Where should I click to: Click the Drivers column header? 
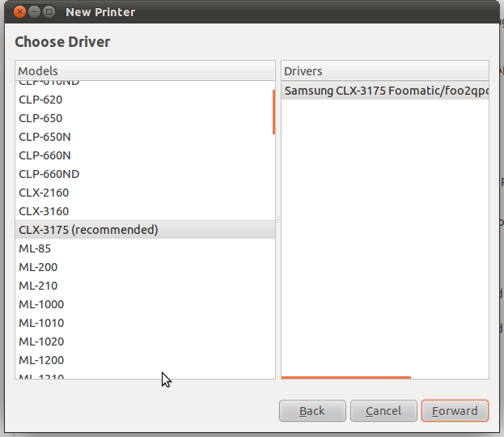coord(385,70)
